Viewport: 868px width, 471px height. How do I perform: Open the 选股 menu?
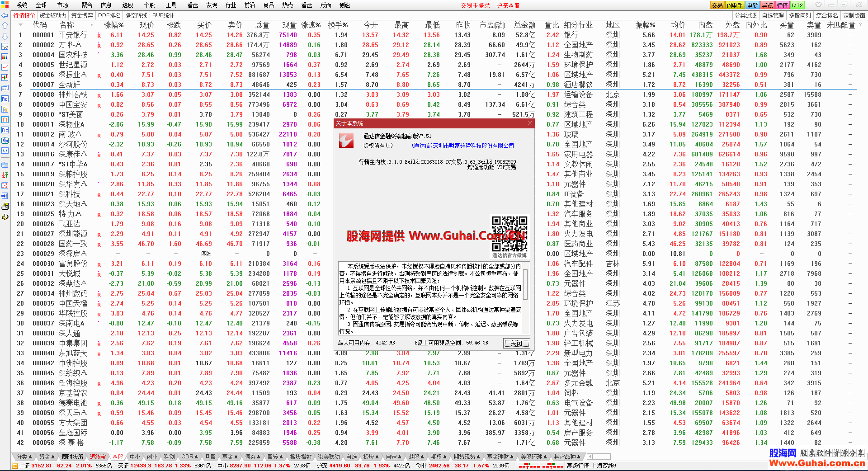pyautogui.click(x=127, y=5)
